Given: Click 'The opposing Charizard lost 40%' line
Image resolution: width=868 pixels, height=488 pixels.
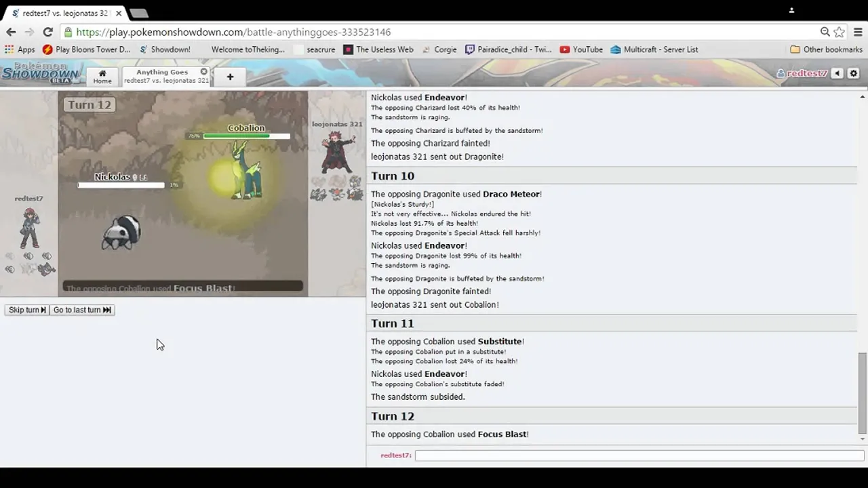Looking at the screenshot, I should 446,107.
